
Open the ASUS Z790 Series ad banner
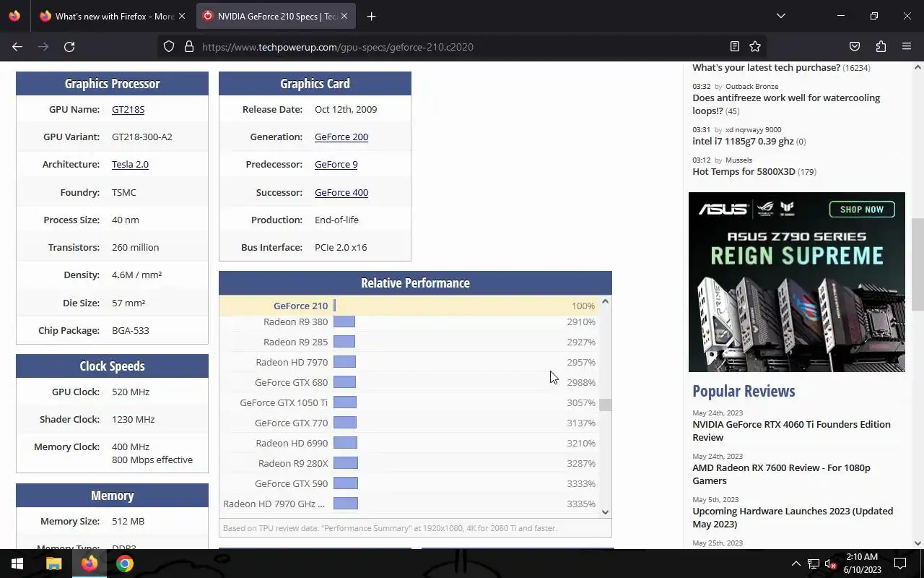797,282
